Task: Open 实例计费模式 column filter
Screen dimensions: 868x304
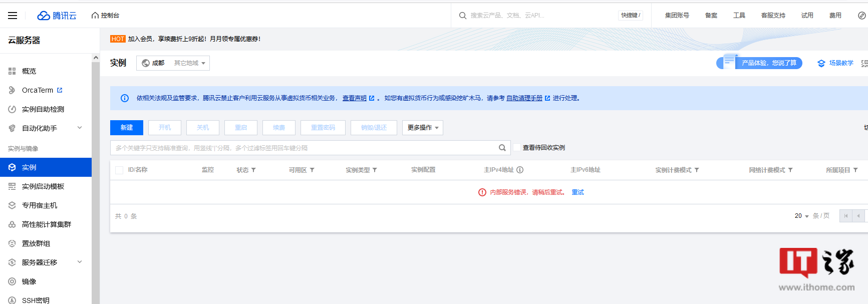Action: click(697, 170)
